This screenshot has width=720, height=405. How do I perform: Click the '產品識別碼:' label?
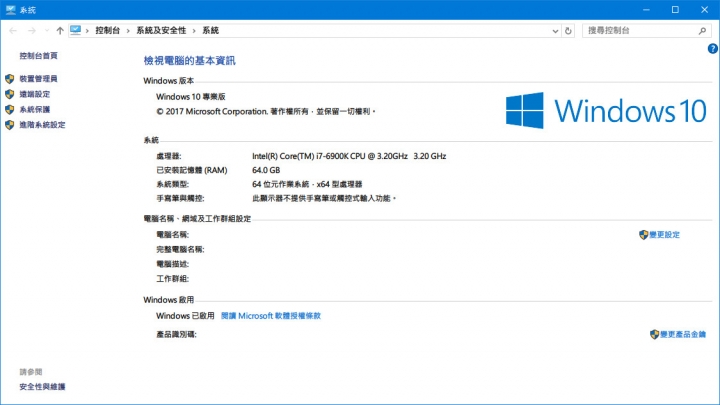click(176, 334)
